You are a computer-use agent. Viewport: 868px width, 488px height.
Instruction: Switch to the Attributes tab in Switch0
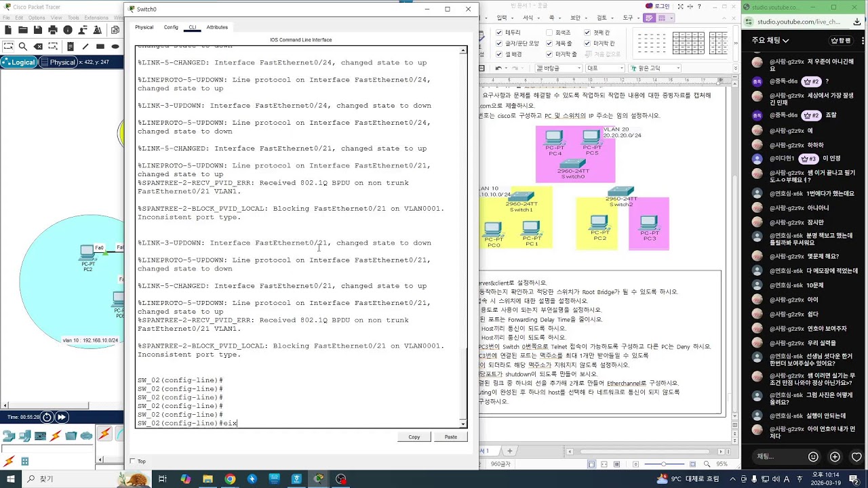click(x=217, y=27)
